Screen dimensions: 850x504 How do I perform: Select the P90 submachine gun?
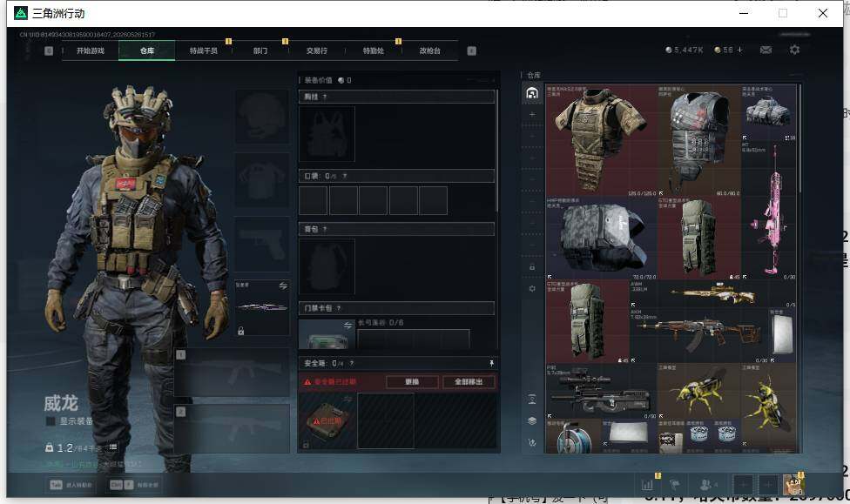(x=601, y=391)
